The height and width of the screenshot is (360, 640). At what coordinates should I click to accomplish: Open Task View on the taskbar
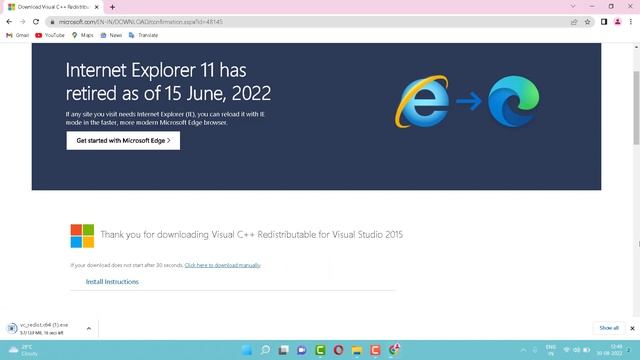coord(284,350)
